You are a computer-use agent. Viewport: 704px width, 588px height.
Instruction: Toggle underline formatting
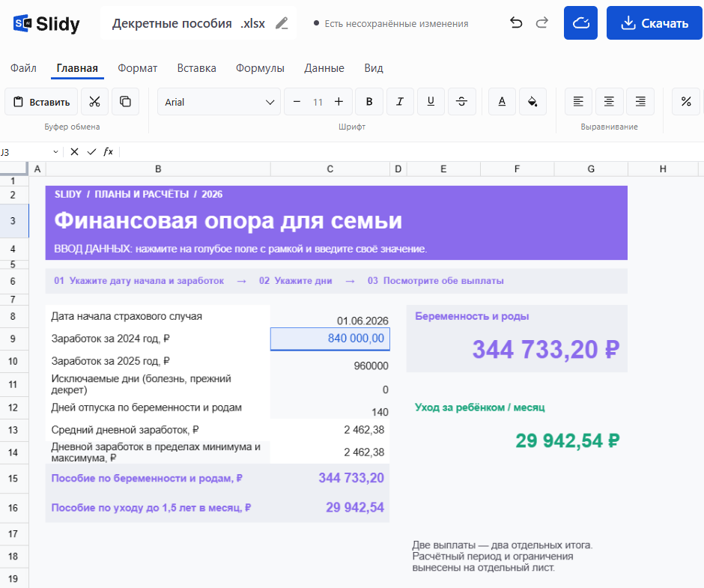click(431, 102)
